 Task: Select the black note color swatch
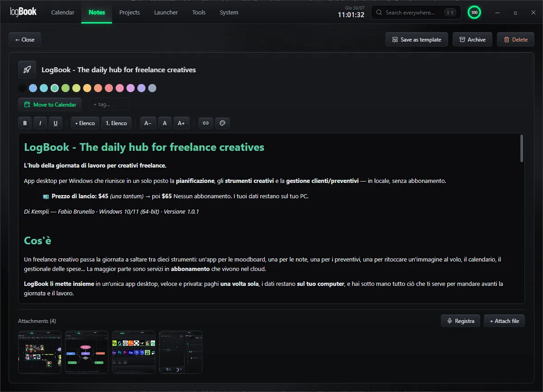22,88
